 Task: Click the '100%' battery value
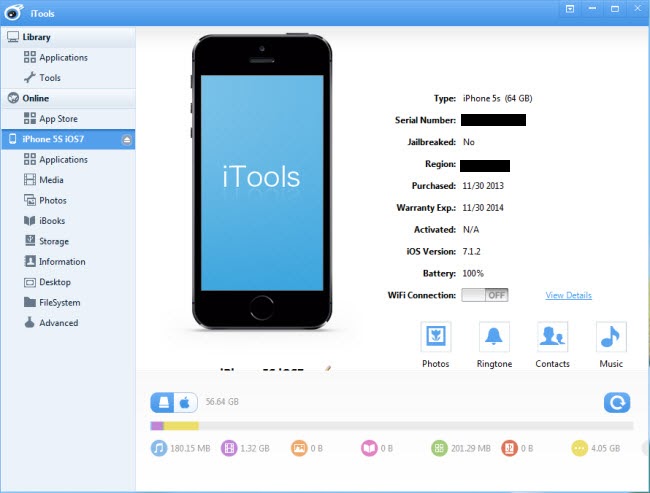[x=473, y=273]
